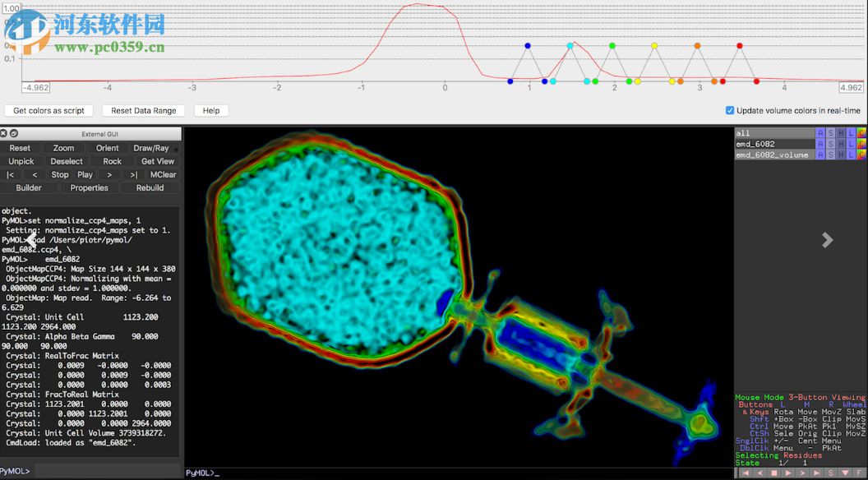The width and height of the screenshot is (868, 480).
Task: Open Action menu for emd_6082 object
Action: (820, 144)
